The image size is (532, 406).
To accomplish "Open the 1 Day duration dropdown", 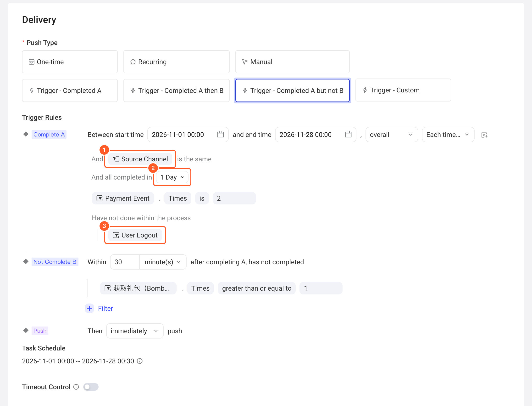I will 172,177.
